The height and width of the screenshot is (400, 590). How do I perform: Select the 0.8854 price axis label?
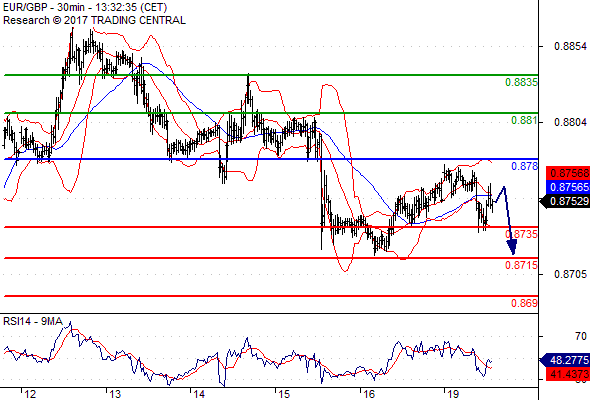coord(570,46)
